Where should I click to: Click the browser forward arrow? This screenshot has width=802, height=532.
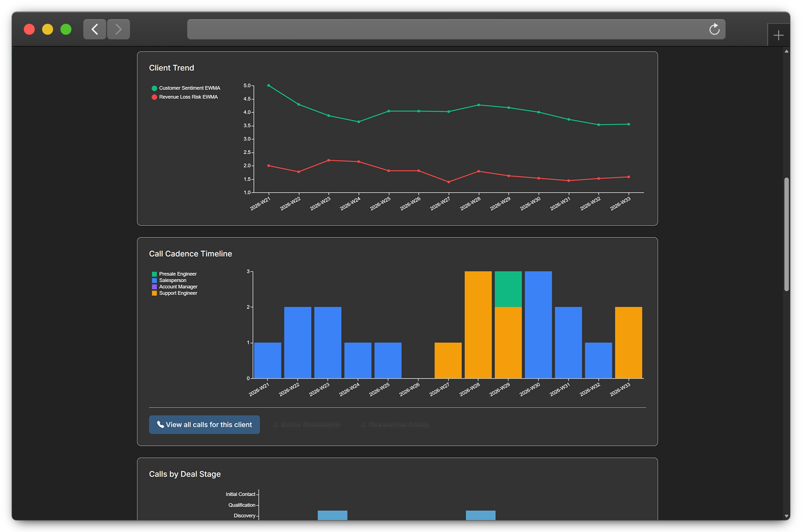coord(119,29)
